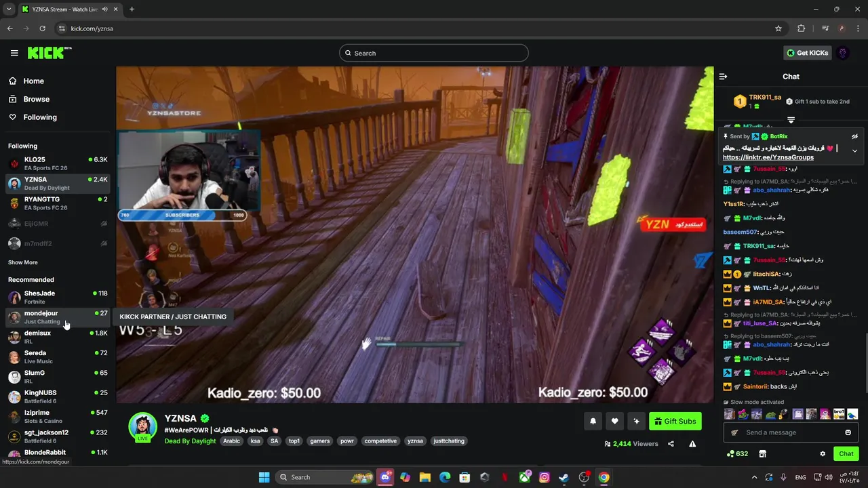Open Steam from taskbar
Screen dimensions: 868x488
pos(564,477)
